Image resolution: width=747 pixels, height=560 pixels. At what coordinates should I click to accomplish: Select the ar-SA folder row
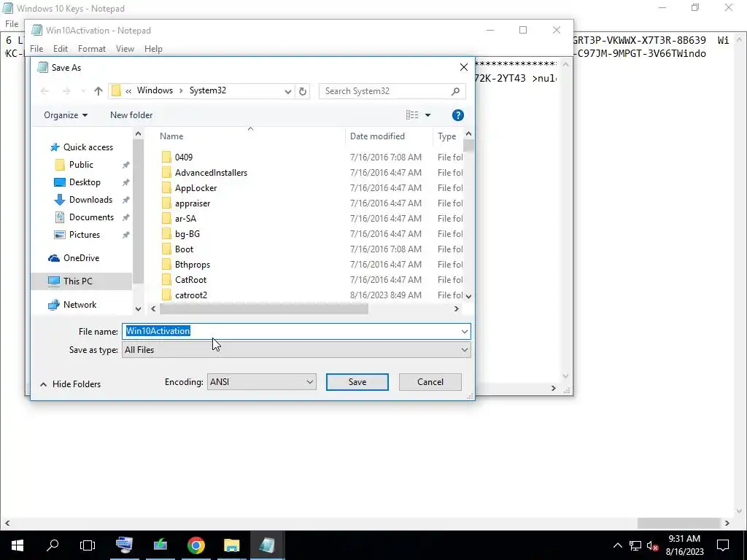coord(311,219)
